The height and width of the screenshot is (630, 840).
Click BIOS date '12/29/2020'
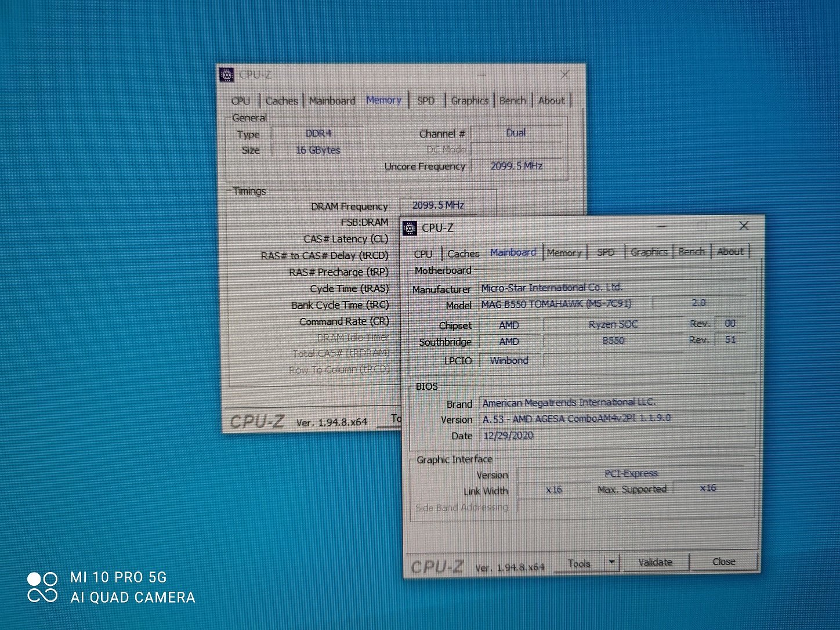[613, 435]
